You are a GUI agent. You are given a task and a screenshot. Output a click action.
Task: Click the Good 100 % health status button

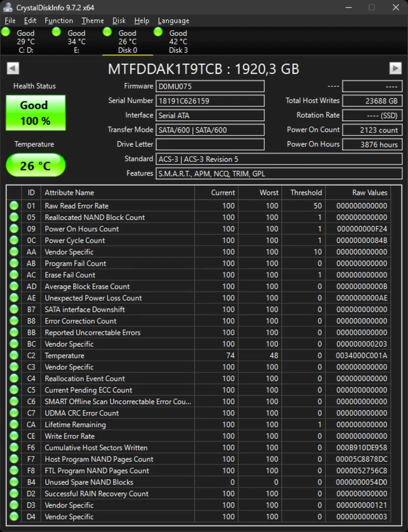click(35, 113)
